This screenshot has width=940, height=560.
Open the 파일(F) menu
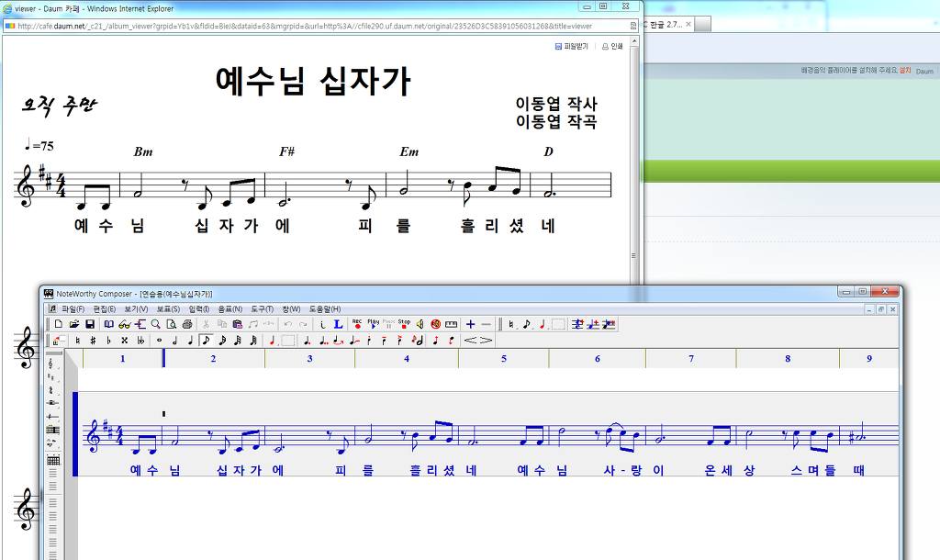tap(73, 308)
